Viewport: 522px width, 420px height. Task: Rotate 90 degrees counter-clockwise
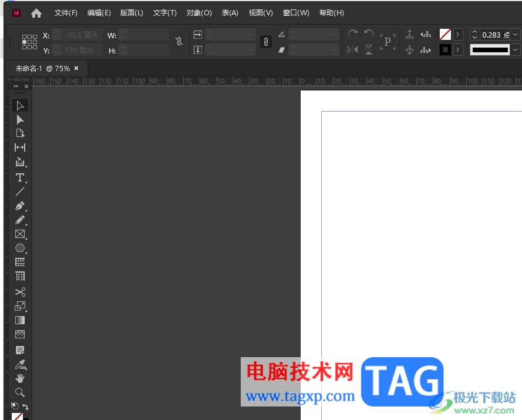click(369, 34)
